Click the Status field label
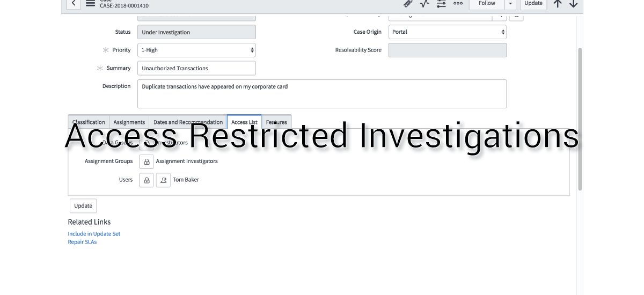The height and width of the screenshot is (295, 644). pyautogui.click(x=123, y=32)
